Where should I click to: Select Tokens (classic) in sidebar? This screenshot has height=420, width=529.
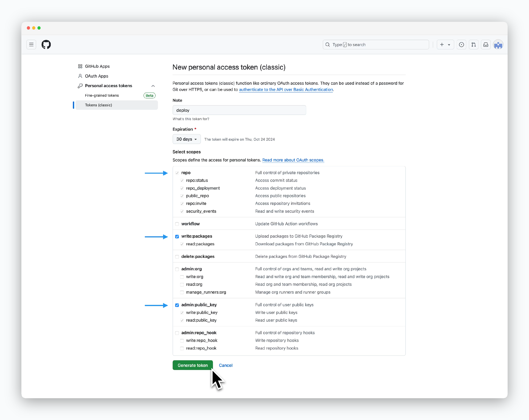click(116, 105)
